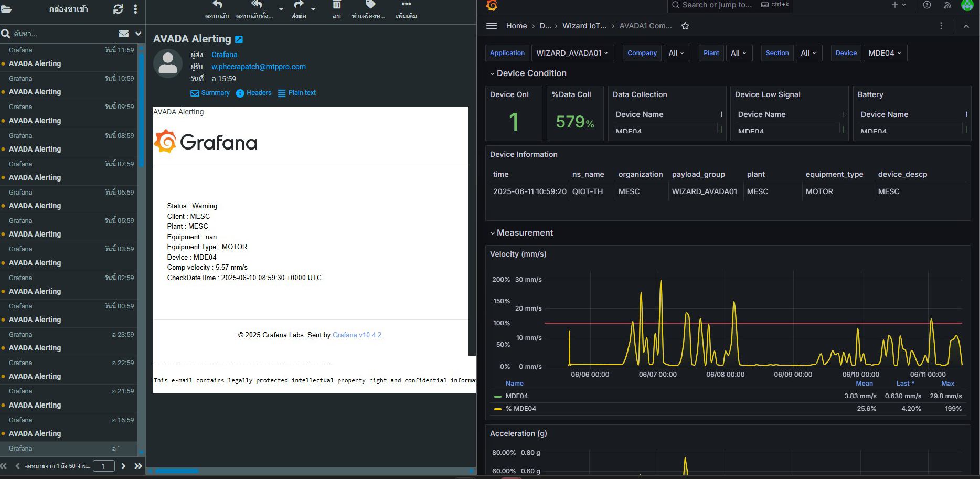Open the Grafana news feed icon
Screen dimensions: 980x479
[947, 5]
